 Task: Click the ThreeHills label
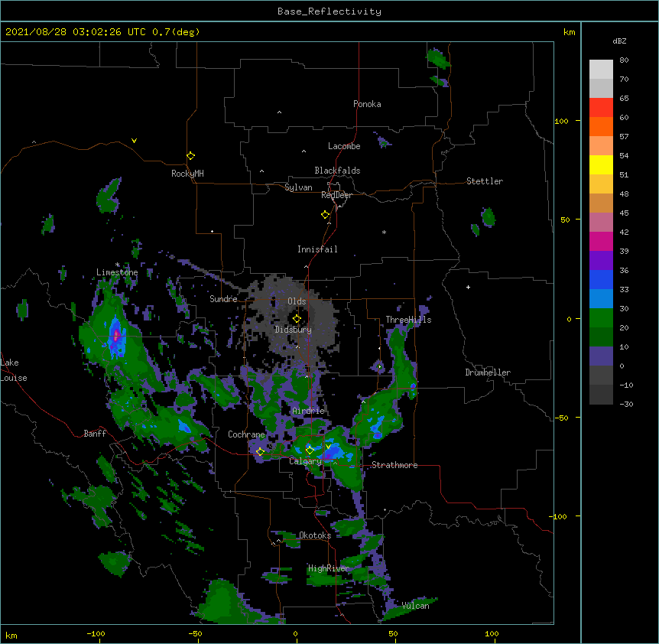tap(408, 320)
